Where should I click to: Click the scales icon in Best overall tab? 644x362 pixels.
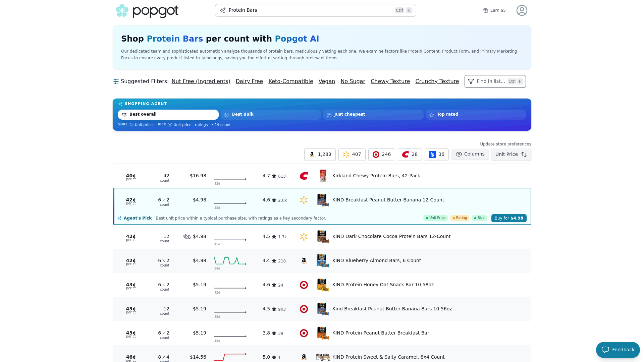click(124, 115)
